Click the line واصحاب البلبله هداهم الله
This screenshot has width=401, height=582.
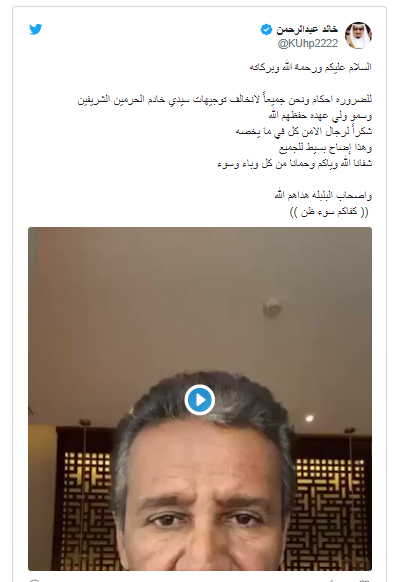coord(323,195)
